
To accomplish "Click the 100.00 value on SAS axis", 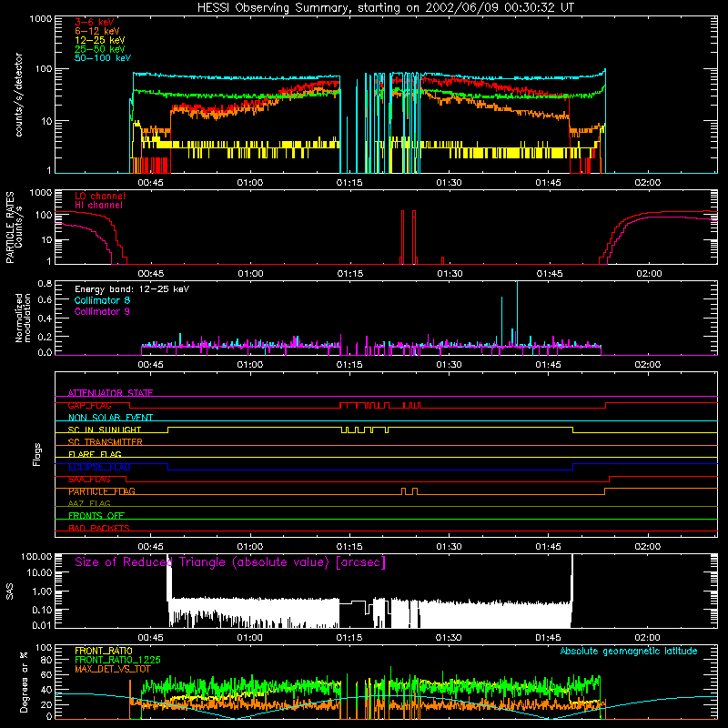I will 36,556.
